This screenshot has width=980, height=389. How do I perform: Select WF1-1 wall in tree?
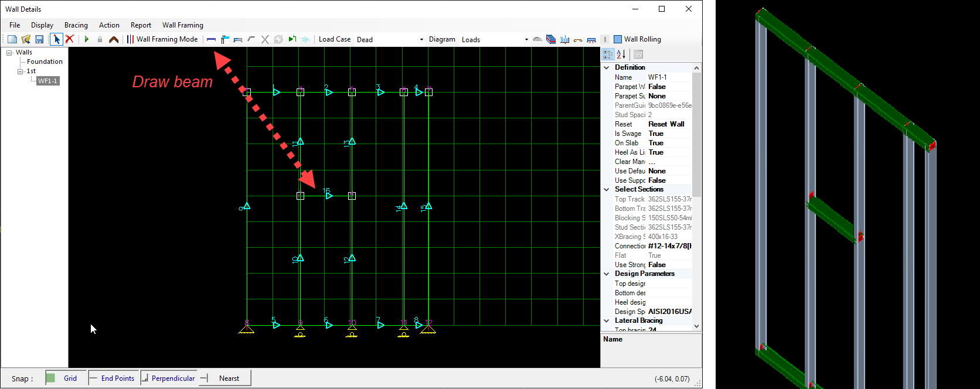click(x=47, y=81)
